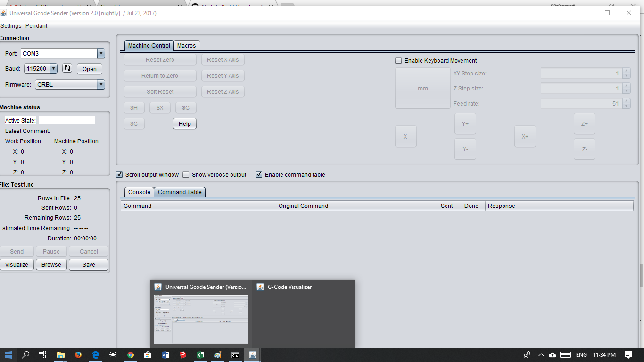Screen dimensions: 644x362
Task: Click Reset Zero button
Action: pos(160,59)
